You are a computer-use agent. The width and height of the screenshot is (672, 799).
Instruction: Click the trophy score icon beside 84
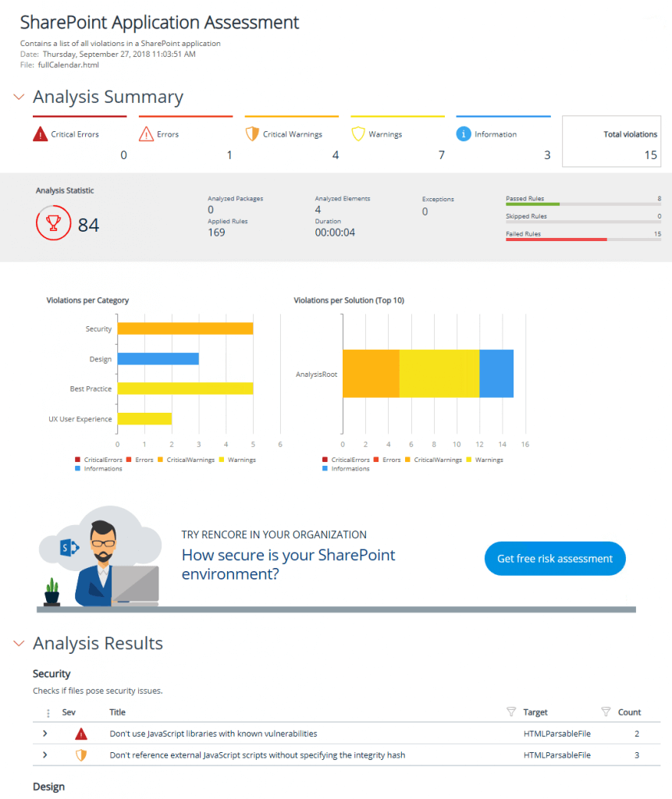[53, 224]
